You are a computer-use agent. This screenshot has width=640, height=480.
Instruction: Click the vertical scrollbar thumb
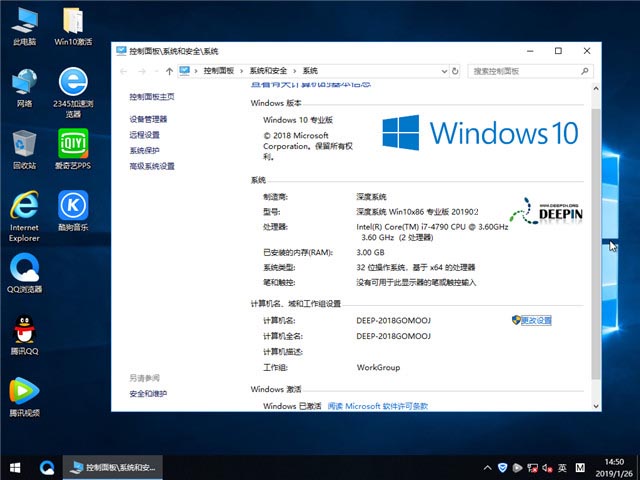[x=596, y=244]
